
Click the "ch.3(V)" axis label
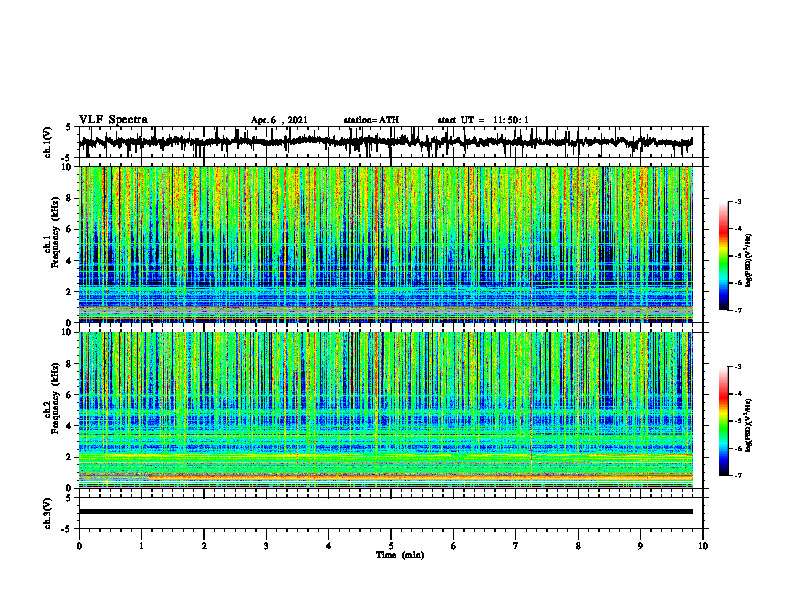(x=48, y=513)
